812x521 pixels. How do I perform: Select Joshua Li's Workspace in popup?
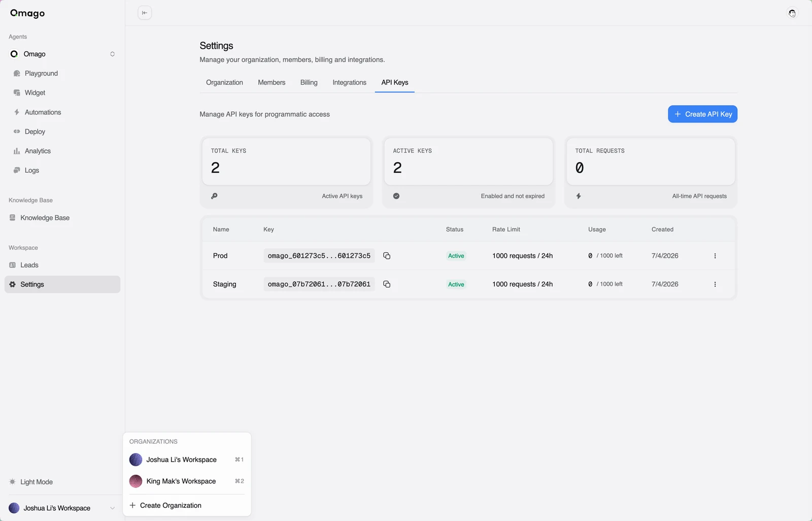pyautogui.click(x=187, y=460)
